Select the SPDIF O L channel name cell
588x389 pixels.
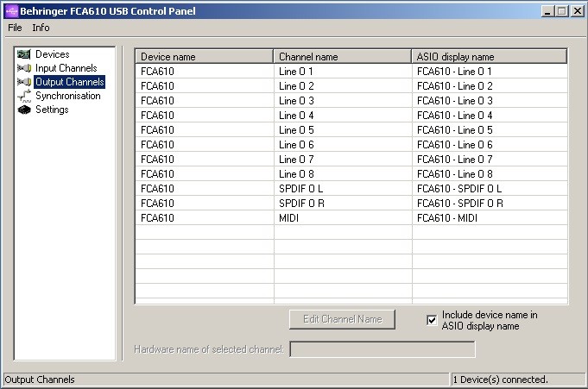pyautogui.click(x=343, y=188)
